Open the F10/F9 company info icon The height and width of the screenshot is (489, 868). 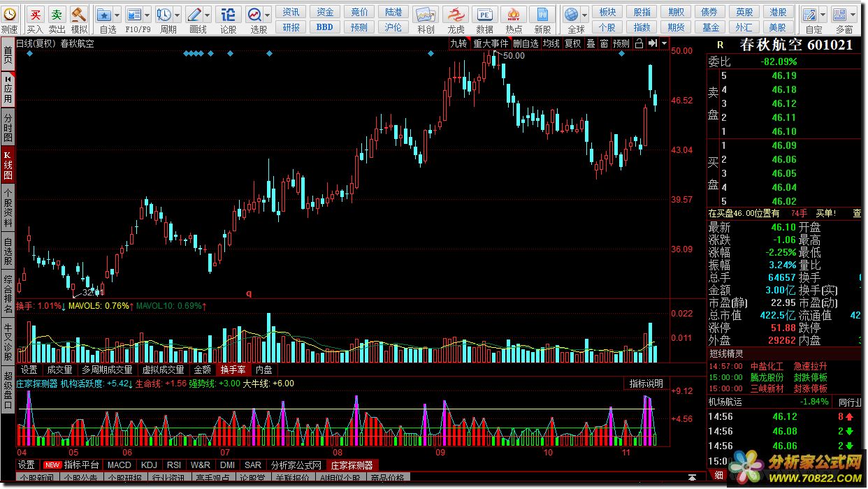click(133, 14)
